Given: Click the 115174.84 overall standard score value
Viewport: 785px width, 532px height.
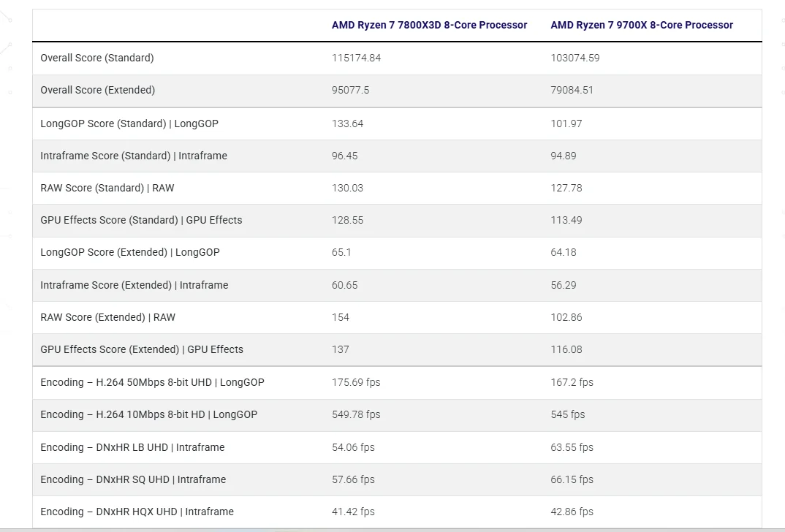Looking at the screenshot, I should pyautogui.click(x=356, y=58).
